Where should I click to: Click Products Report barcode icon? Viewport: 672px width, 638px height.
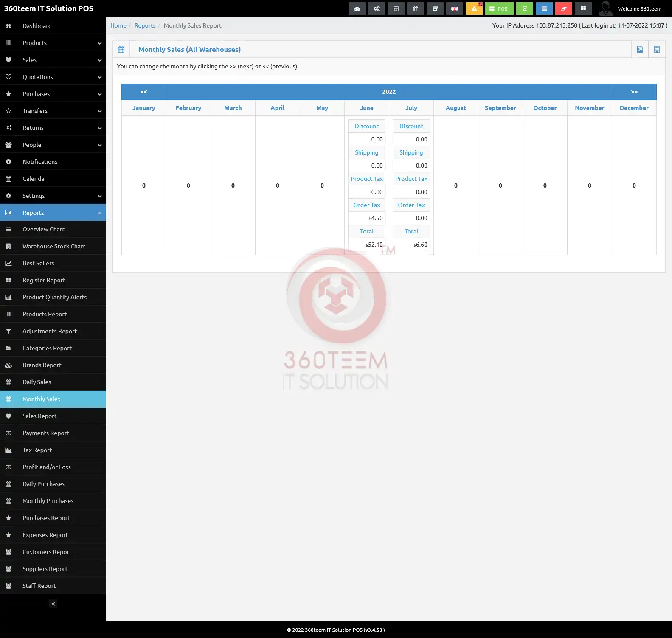coord(8,314)
